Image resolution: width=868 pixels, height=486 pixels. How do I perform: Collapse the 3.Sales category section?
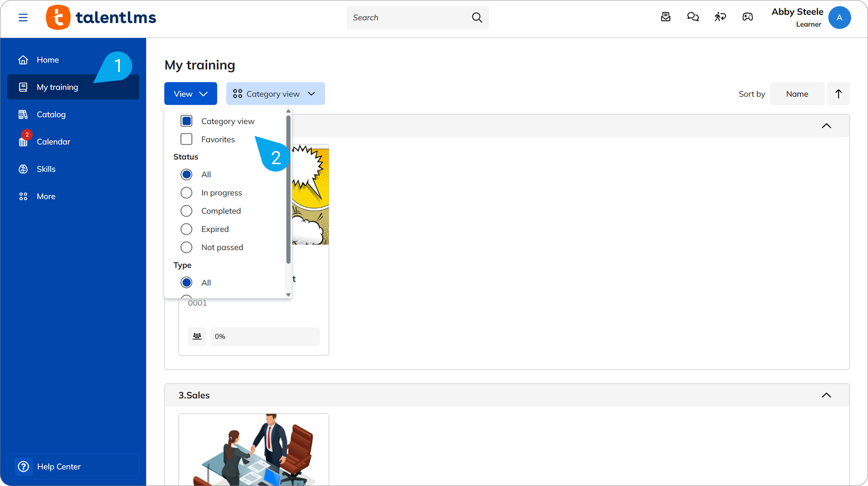point(826,395)
